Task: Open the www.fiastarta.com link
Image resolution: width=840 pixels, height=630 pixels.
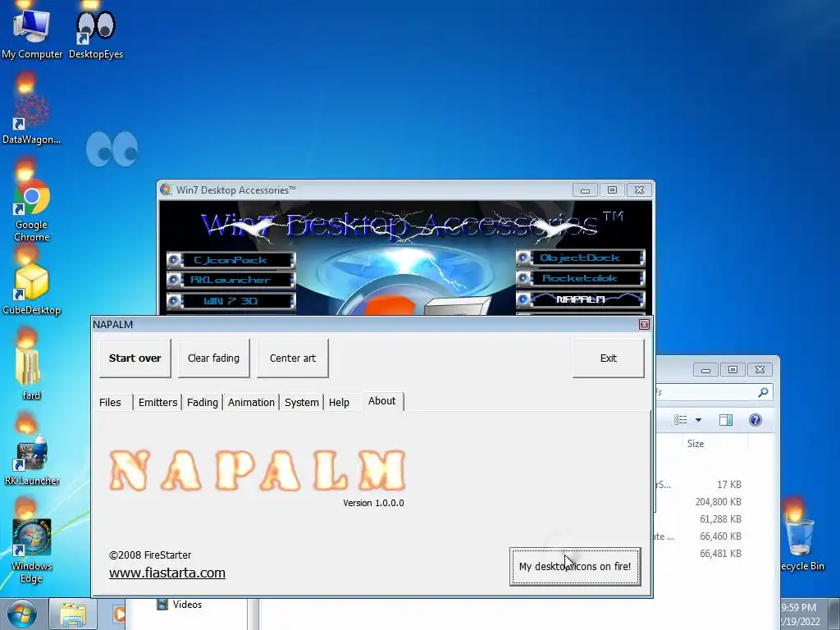Action: coord(167,573)
